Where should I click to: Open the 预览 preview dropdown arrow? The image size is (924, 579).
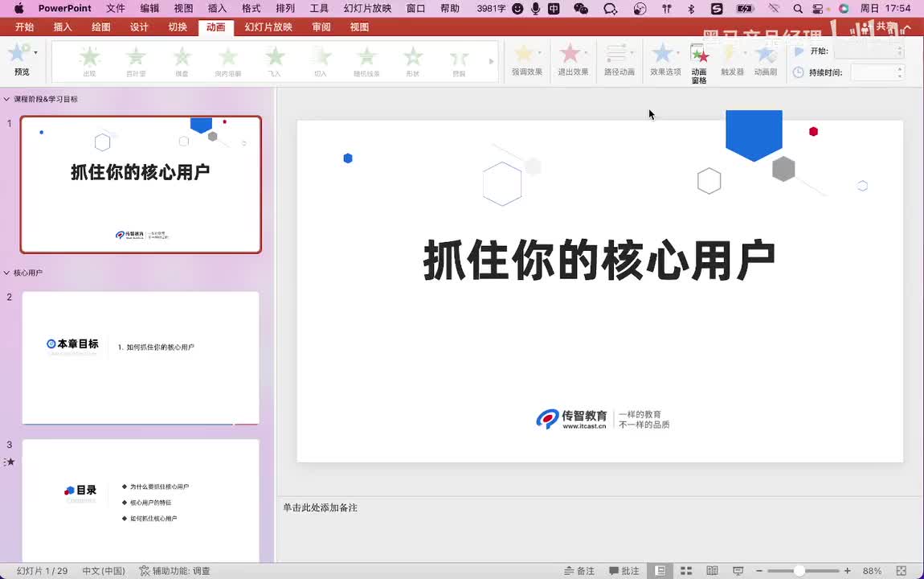coord(36,52)
